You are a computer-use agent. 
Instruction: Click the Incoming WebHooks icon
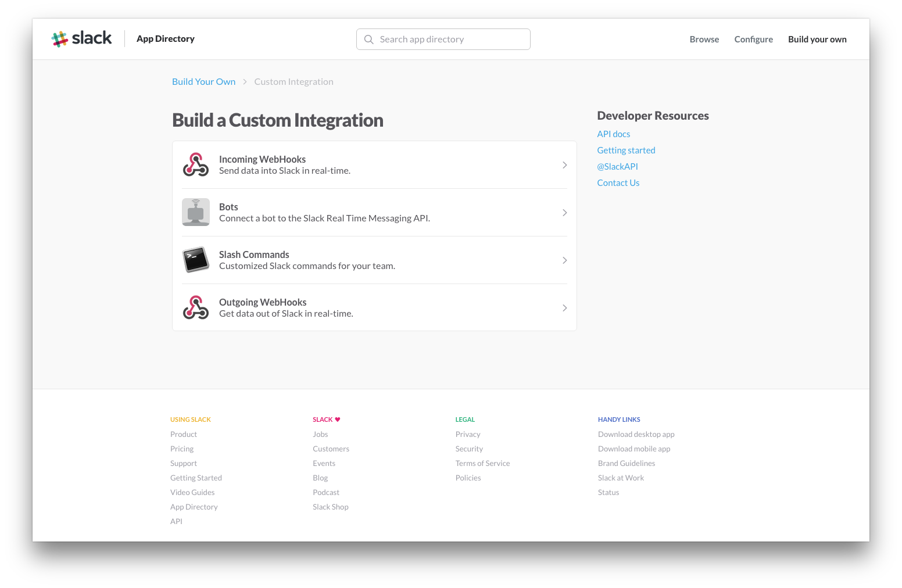[196, 164]
